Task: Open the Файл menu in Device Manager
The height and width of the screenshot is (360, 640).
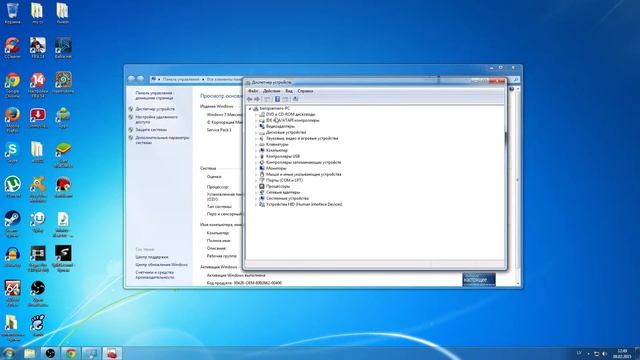Action: pyautogui.click(x=253, y=91)
